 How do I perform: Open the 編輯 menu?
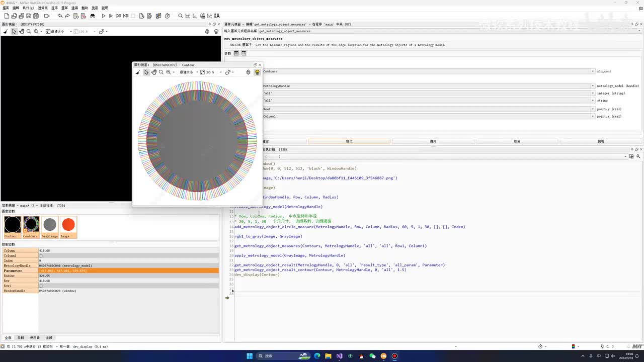click(16, 8)
